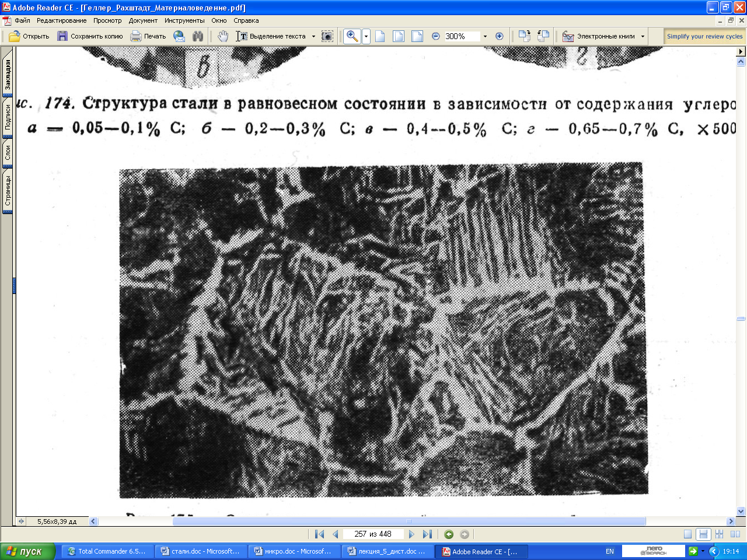The height and width of the screenshot is (560, 747).
Task: Switch to single page layout icon
Action: tap(687, 534)
